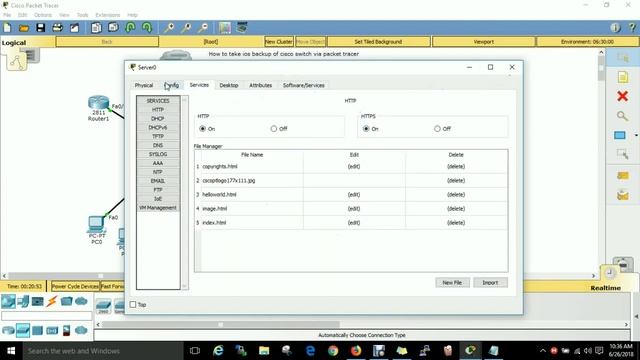Viewport: 640px width, 360px height.
Task: Click the Redo toolbar icon
Action: tap(147, 28)
